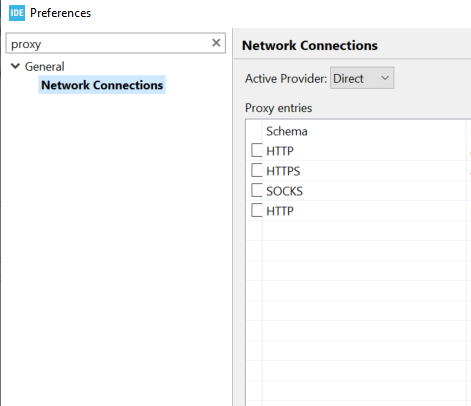
Task: Enable the HTTPS proxy checkbox
Action: (257, 170)
